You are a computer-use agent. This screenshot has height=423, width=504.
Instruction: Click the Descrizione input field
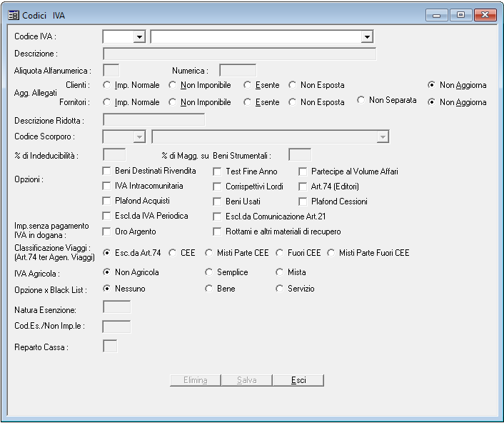[239, 54]
